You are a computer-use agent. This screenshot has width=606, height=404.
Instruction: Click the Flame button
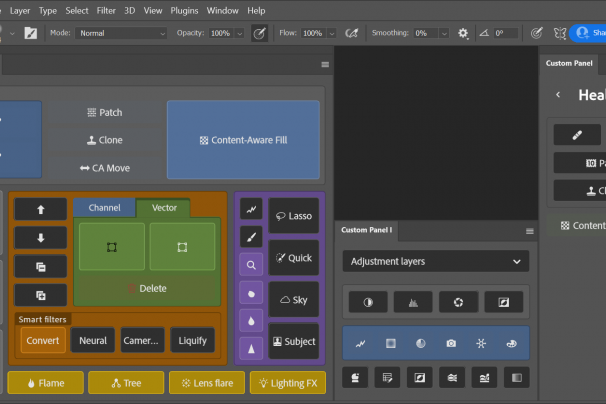coord(46,383)
